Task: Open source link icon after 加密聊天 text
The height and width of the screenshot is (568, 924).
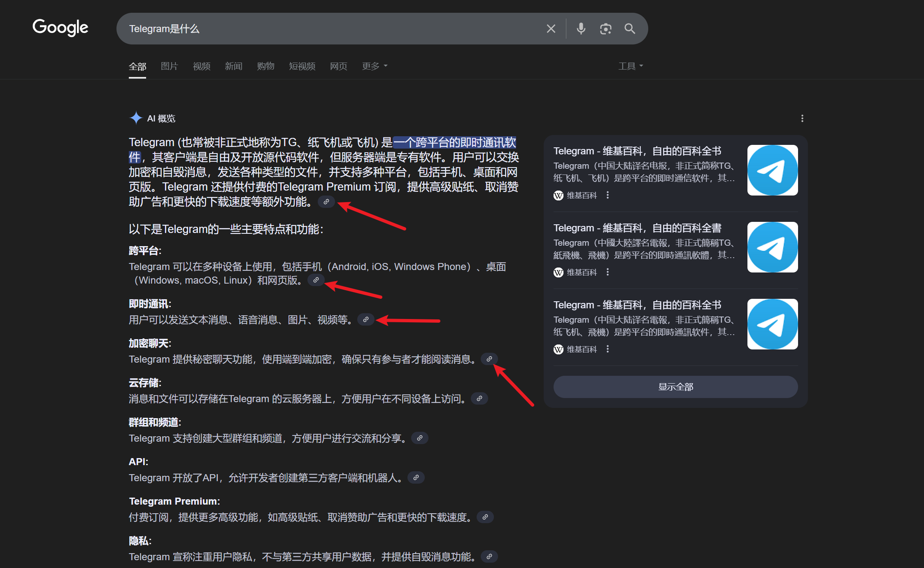Action: pos(489,359)
